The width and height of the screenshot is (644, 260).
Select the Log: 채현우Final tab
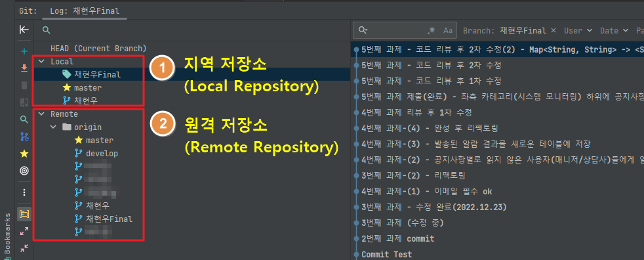click(x=85, y=11)
